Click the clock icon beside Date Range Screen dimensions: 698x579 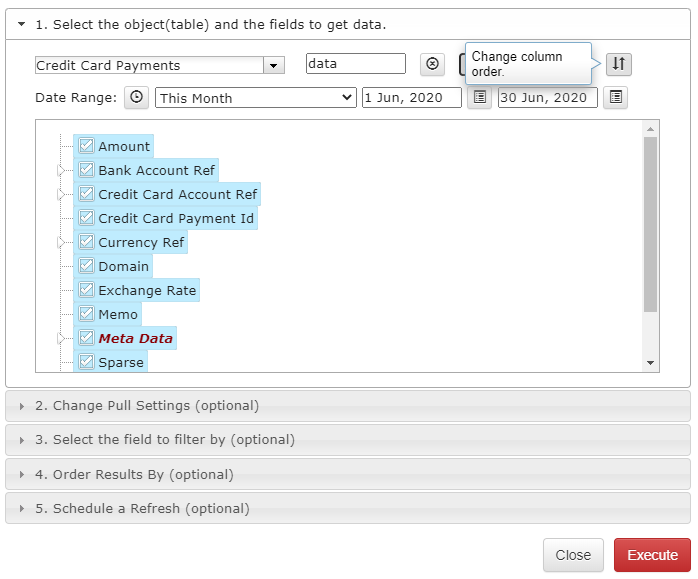click(x=136, y=97)
